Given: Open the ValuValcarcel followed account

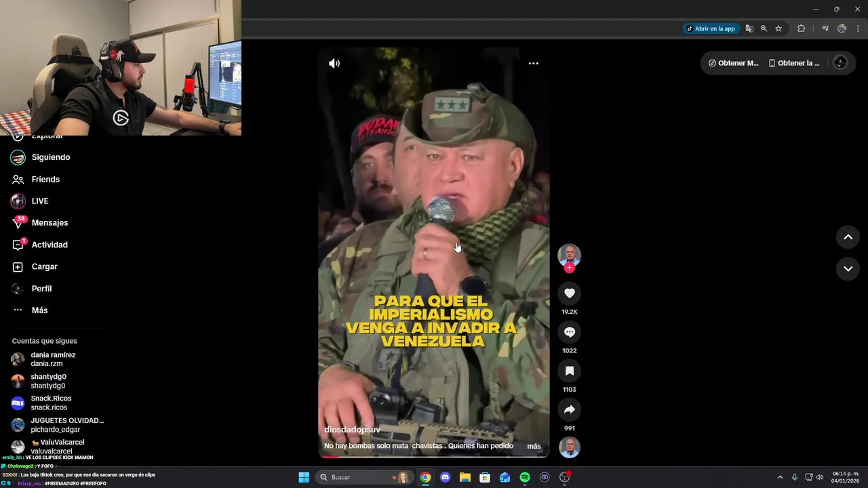Looking at the screenshot, I should click(58, 447).
